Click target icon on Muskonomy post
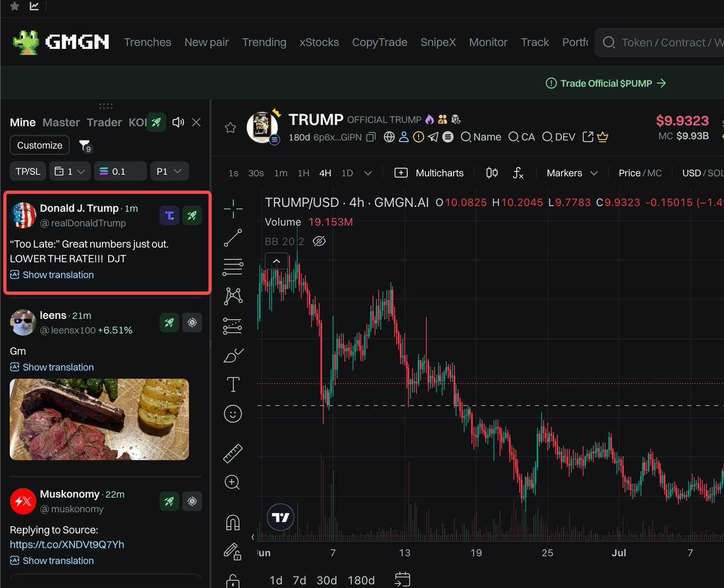The width and height of the screenshot is (724, 588). click(x=192, y=501)
